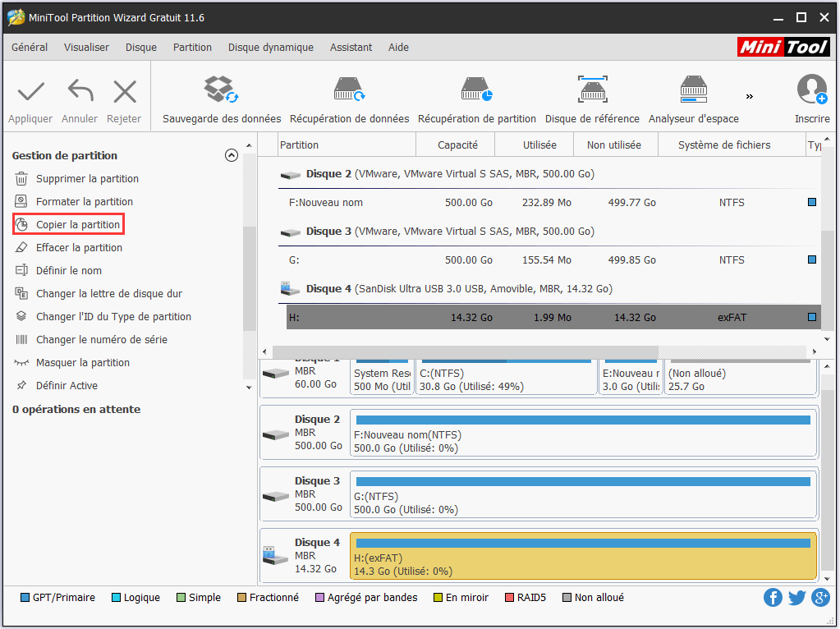Click the Rejeter X icon
Screen dimensions: 840x629
pyautogui.click(x=124, y=91)
